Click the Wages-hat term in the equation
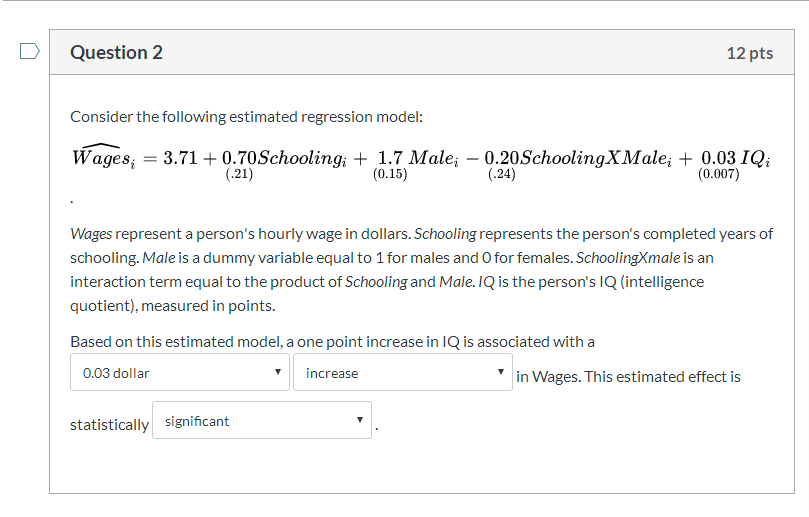Viewport: 809px width, 517px height. coord(104,156)
